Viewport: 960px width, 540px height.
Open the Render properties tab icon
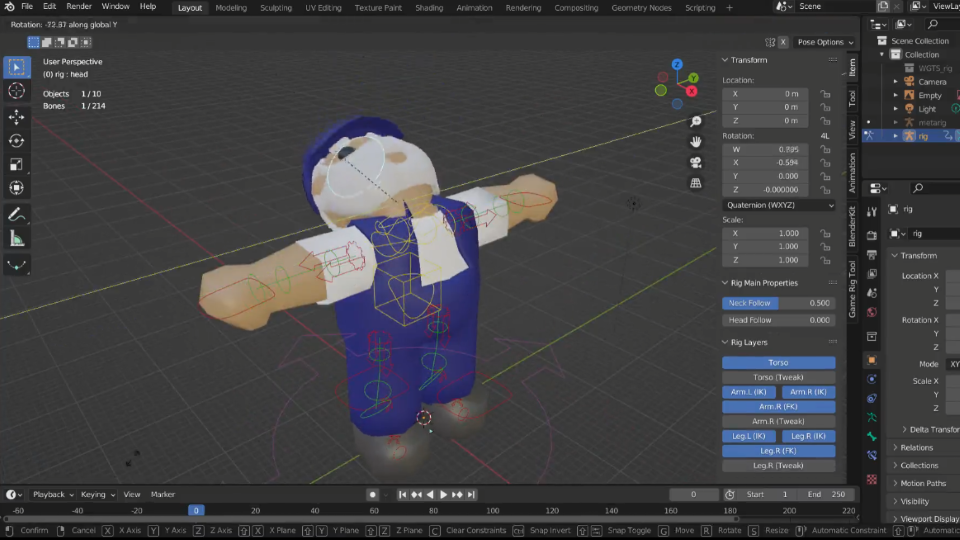(872, 236)
